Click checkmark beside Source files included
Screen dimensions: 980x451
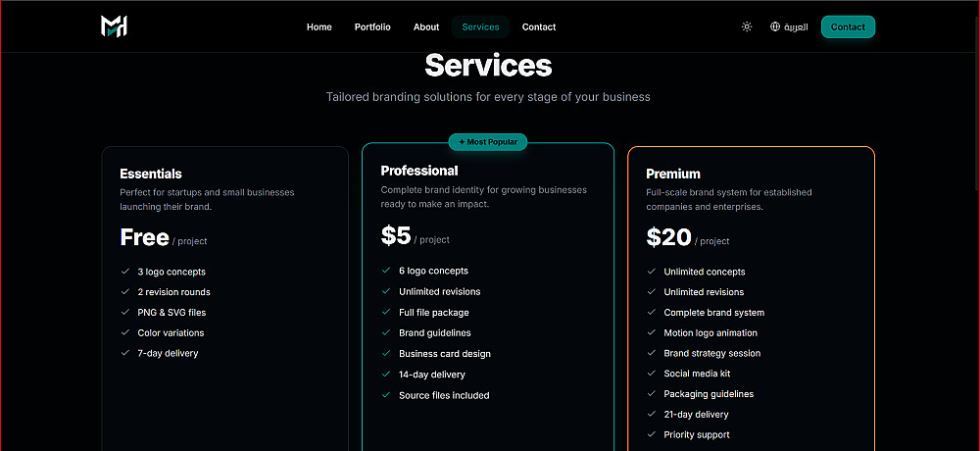(386, 395)
